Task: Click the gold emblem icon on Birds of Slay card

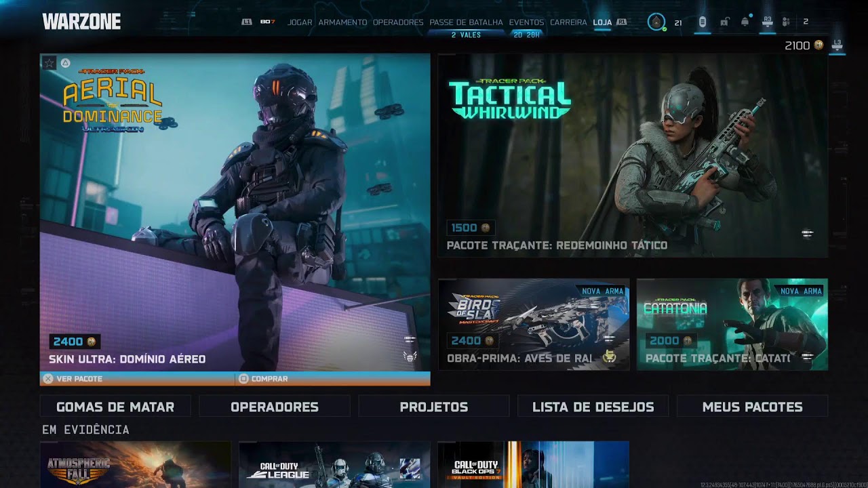Action: (x=609, y=357)
